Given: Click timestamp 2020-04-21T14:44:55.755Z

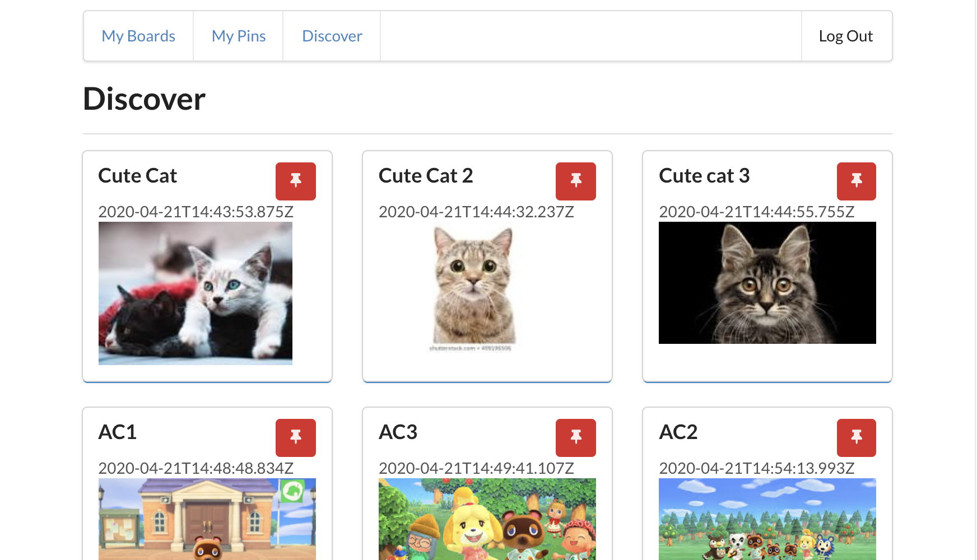Looking at the screenshot, I should point(757,212).
